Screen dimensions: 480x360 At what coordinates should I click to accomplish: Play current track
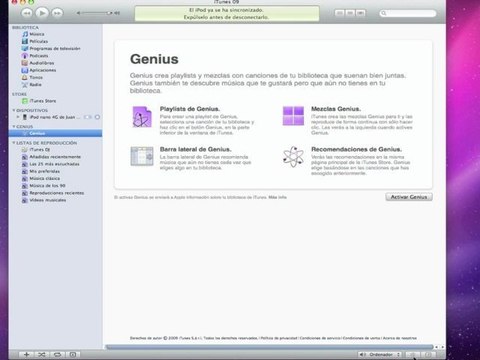(x=42, y=13)
